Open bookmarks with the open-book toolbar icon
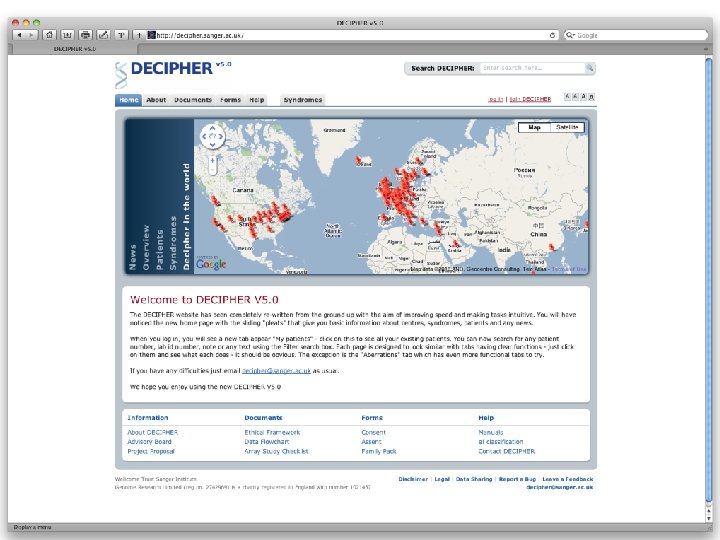 click(68, 35)
